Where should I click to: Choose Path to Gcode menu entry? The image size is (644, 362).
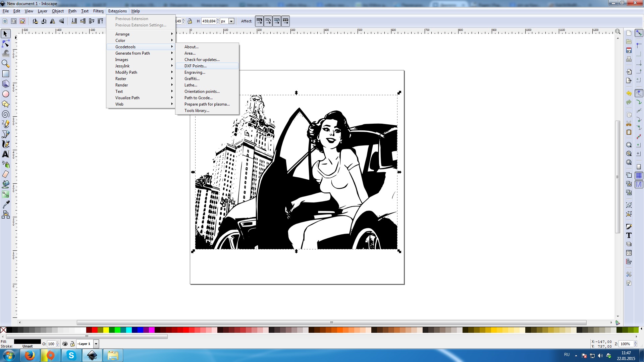[x=199, y=98]
